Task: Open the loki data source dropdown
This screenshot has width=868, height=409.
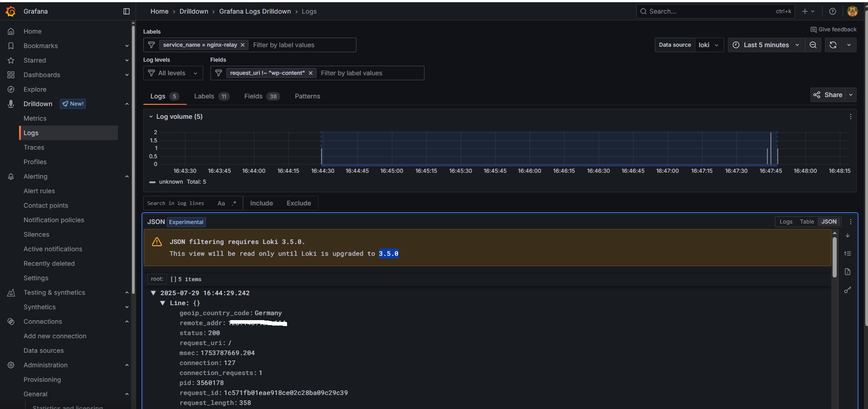Action: (x=708, y=45)
